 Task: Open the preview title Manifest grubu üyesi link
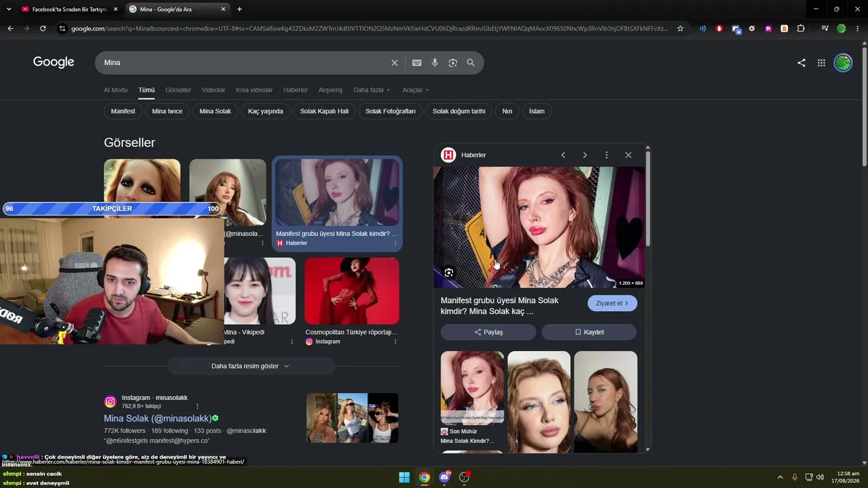point(500,306)
